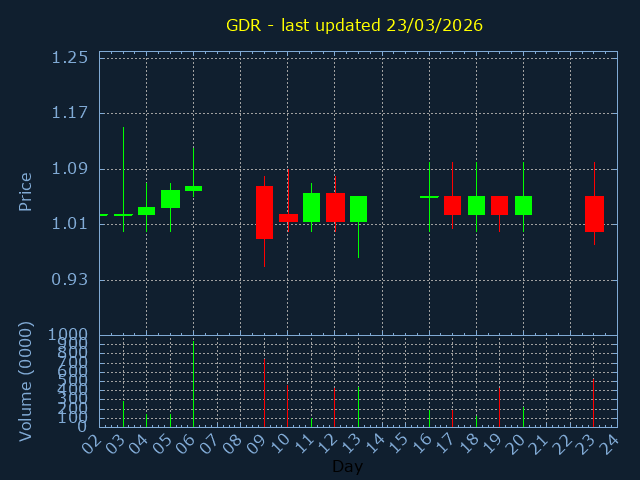Select the small red candlestick on day 10
The height and width of the screenshot is (480, 640).
coord(288,217)
